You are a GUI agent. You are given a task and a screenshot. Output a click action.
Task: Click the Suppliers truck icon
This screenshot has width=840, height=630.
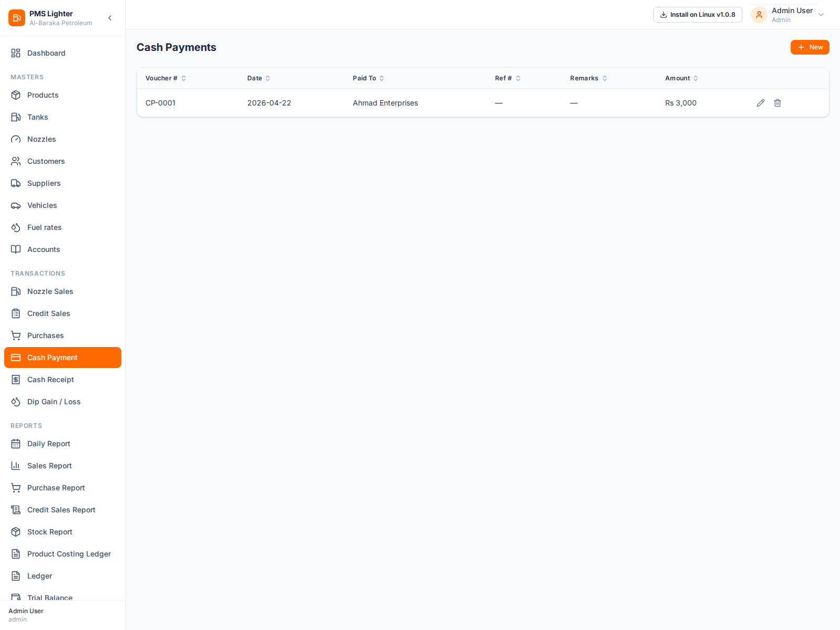pyautogui.click(x=16, y=183)
